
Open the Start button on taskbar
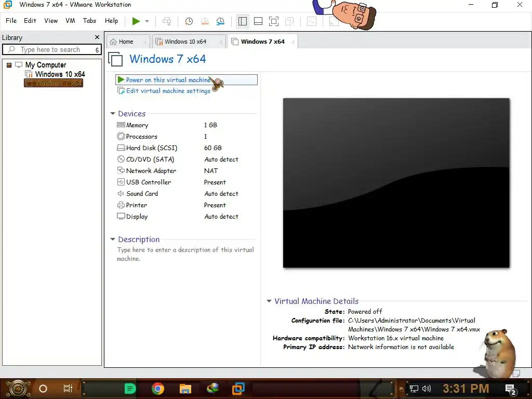(18, 389)
